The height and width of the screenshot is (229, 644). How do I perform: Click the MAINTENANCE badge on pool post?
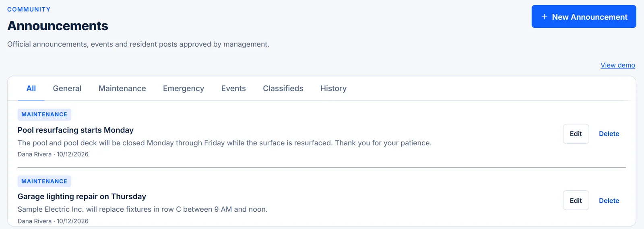tap(44, 114)
